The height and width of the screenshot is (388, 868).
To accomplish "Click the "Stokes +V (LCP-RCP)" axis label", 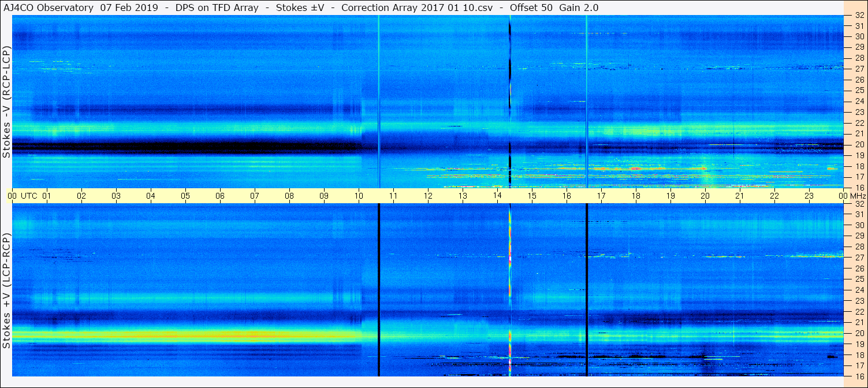I will pos(6,291).
